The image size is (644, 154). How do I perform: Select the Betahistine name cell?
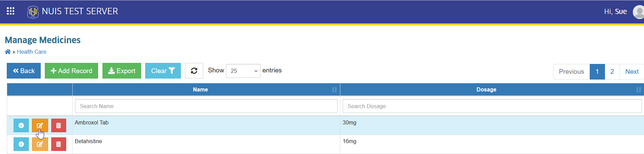(x=206, y=144)
